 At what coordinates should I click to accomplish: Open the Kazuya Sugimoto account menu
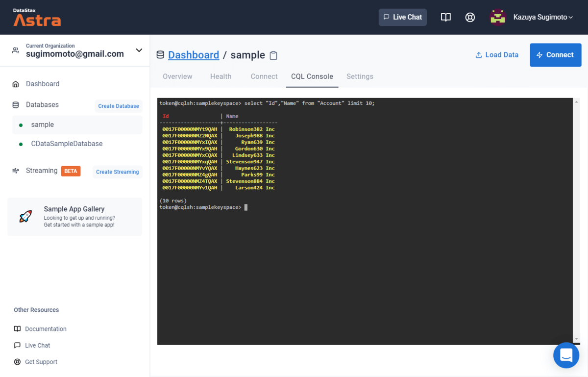(543, 17)
